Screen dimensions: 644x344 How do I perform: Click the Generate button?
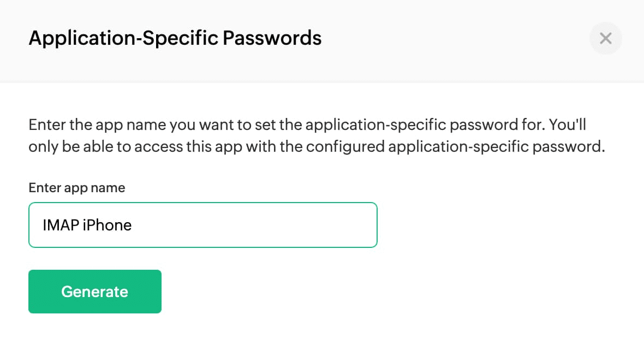[x=94, y=292]
